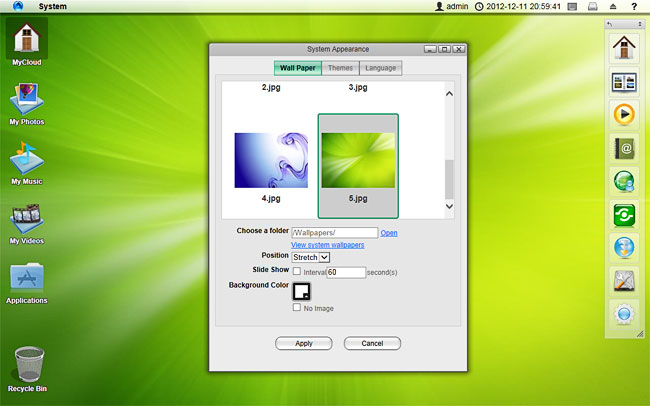Open the MyCloud desktop icon
Viewport: 650px width, 406px height.
(x=26, y=40)
